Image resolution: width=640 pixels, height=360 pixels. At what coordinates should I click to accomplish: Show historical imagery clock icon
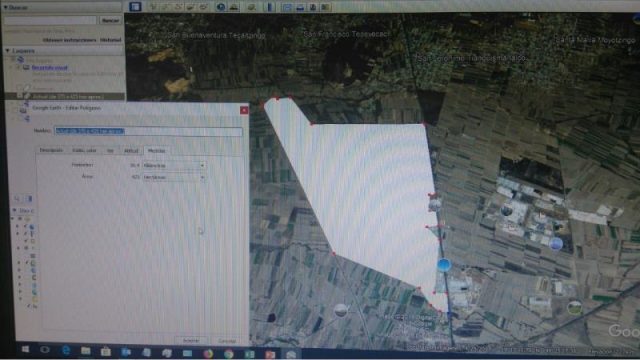[221, 7]
